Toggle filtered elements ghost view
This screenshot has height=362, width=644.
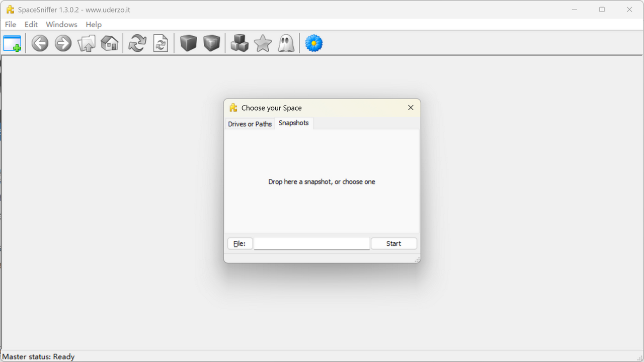[286, 43]
